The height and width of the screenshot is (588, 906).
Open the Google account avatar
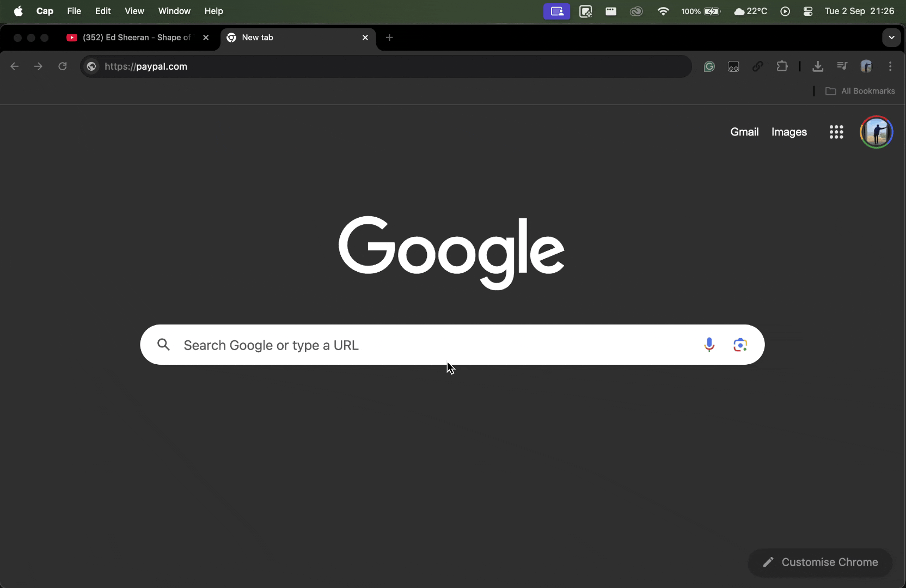point(876,132)
